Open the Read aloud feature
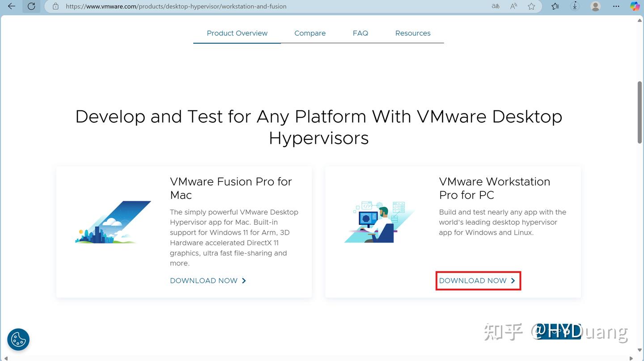 [513, 6]
